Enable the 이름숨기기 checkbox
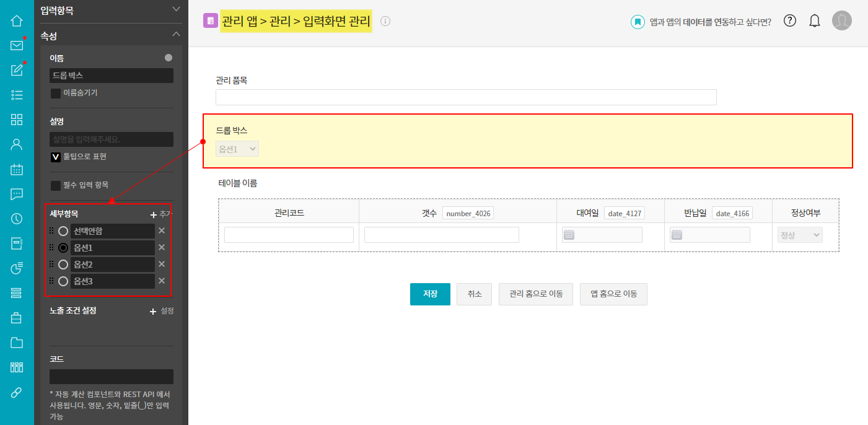 (56, 93)
